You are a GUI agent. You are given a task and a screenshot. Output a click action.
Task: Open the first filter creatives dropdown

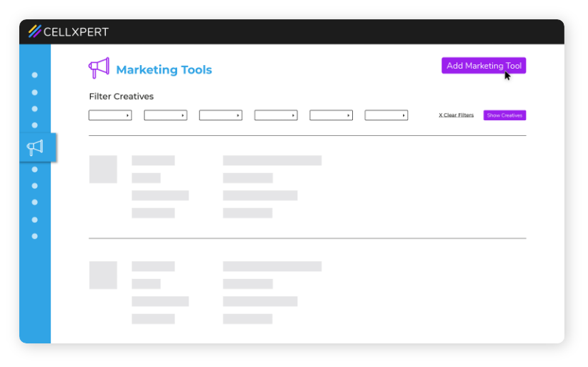110,115
